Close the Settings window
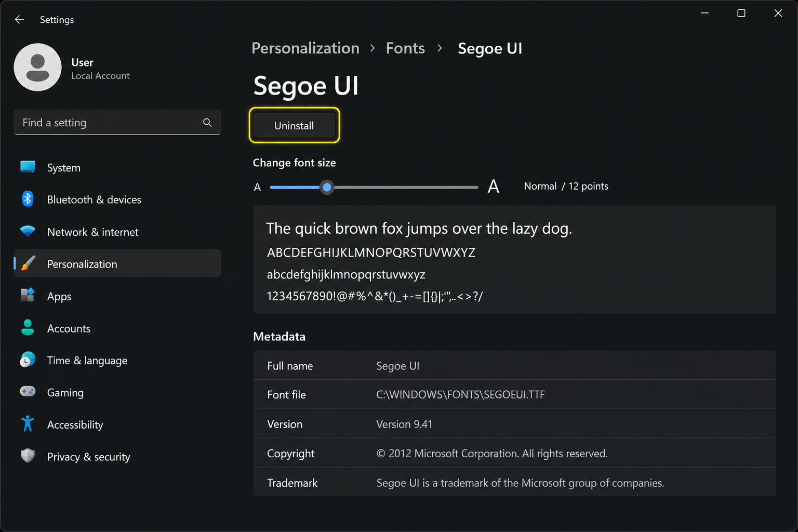The image size is (798, 532). (778, 13)
